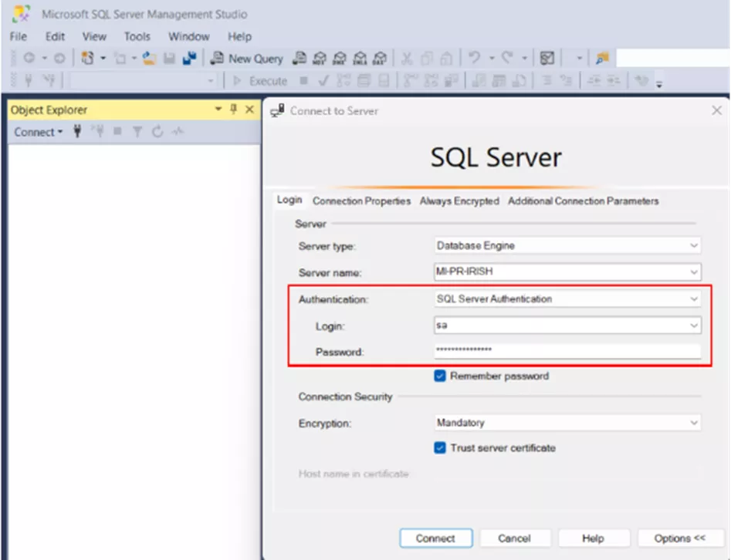Click the Find in Files icon
731x560 pixels.
(602, 58)
